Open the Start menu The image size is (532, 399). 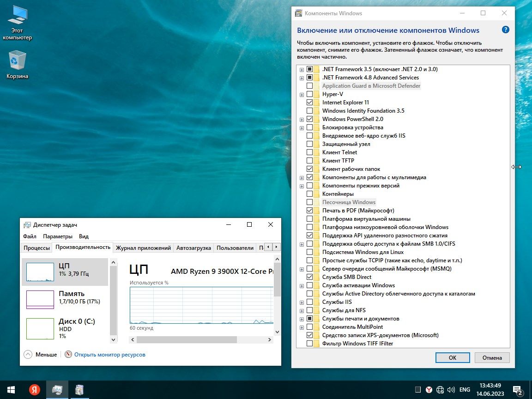(x=10, y=389)
